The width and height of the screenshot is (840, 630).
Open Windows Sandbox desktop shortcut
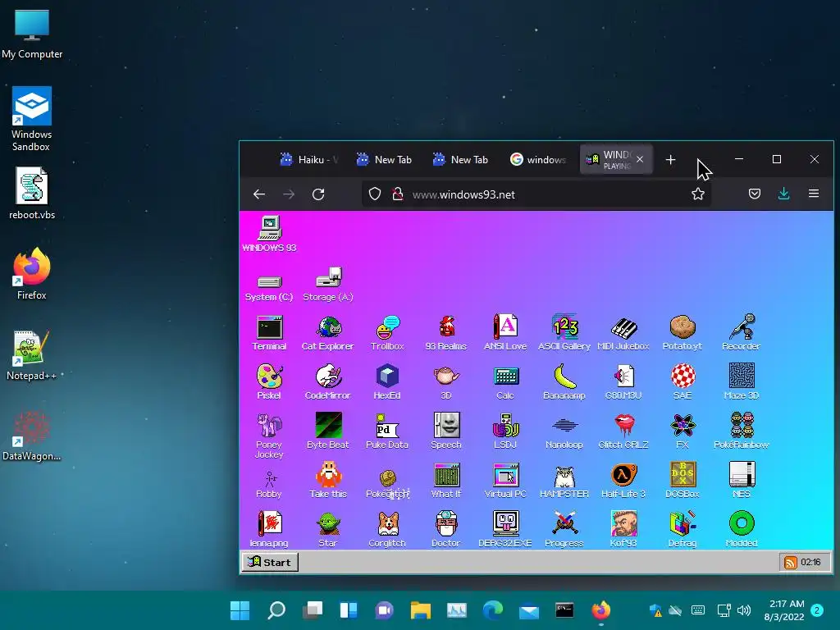[x=32, y=119]
